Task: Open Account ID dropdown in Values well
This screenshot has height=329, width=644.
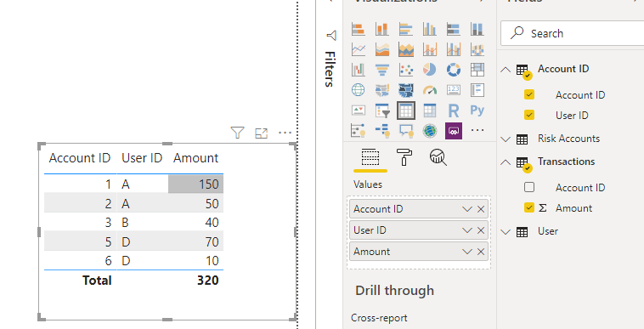Action: 467,209
